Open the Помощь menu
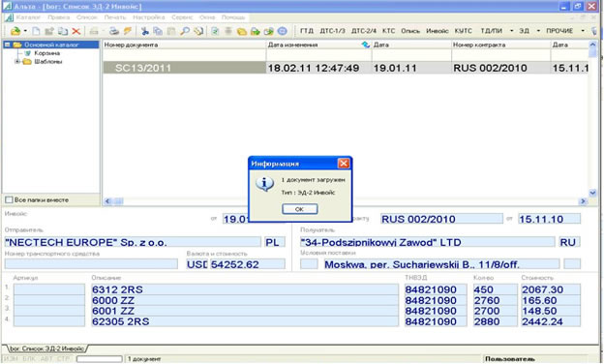This screenshot has height=364, width=604. 233,17
